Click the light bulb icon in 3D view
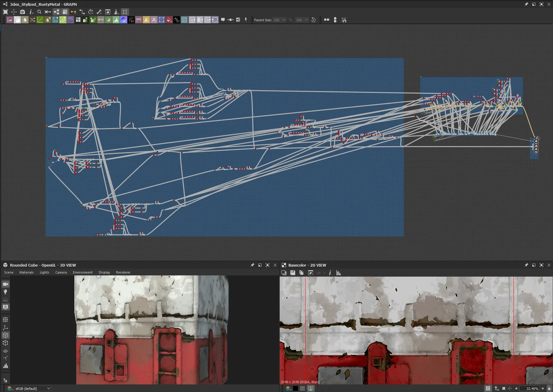 click(x=5, y=292)
